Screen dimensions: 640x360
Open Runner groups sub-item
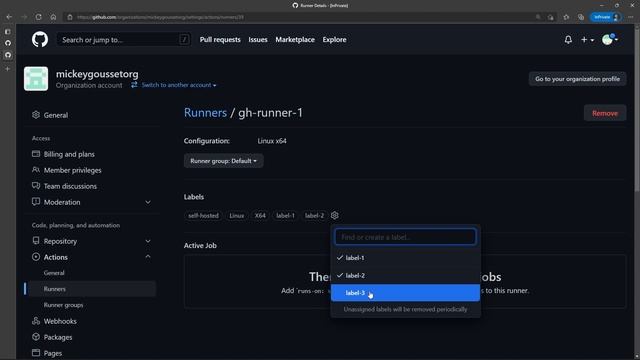point(63,305)
